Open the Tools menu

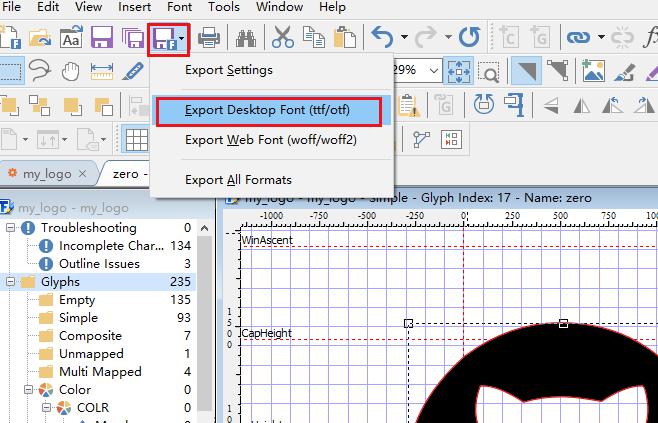[x=224, y=7]
